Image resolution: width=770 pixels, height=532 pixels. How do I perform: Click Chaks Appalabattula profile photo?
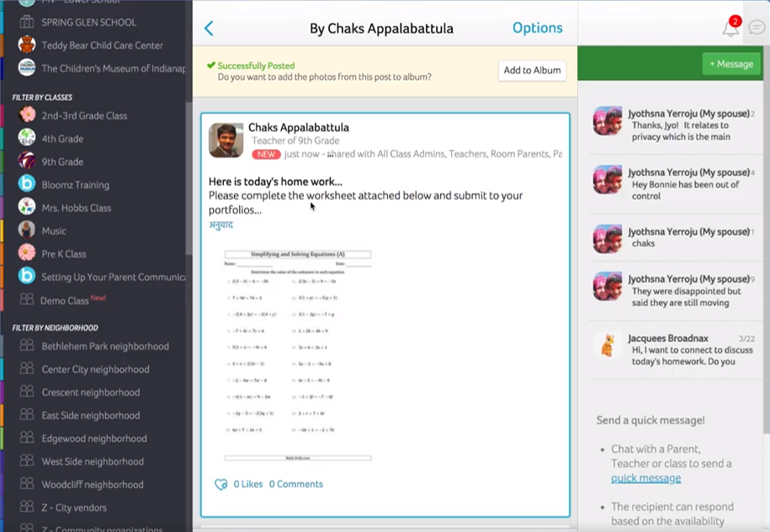pos(226,141)
